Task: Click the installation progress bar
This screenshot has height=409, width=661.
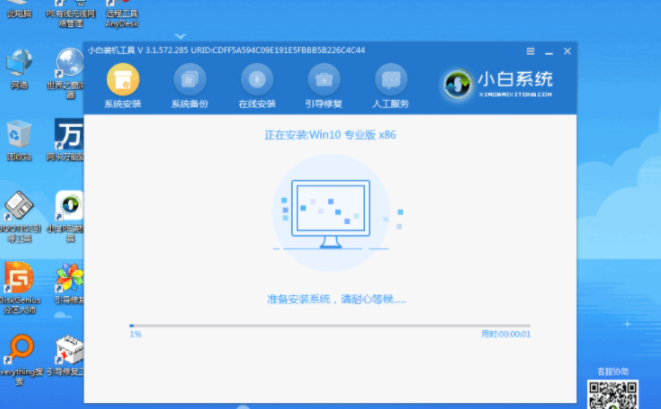Action: click(x=329, y=325)
